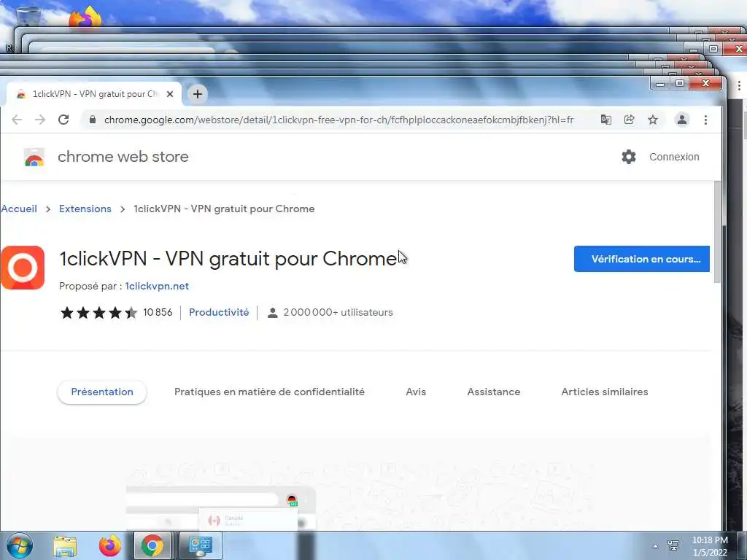Open the Productivité category link
The image size is (747, 560).
coord(219,312)
